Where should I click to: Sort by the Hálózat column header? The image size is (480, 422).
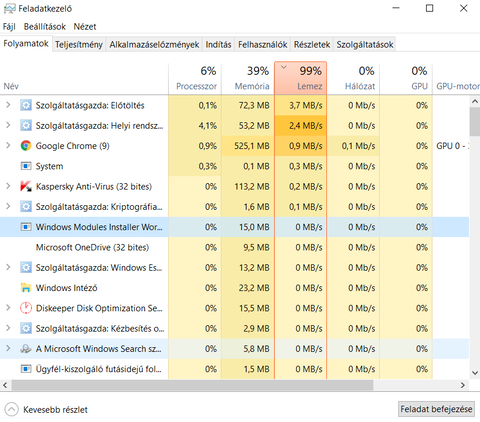(353, 78)
